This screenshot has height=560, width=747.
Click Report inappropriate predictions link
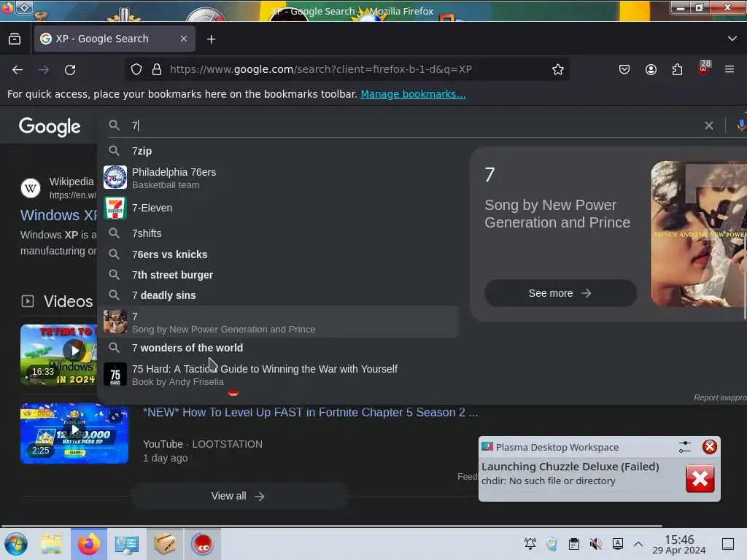pyautogui.click(x=720, y=397)
